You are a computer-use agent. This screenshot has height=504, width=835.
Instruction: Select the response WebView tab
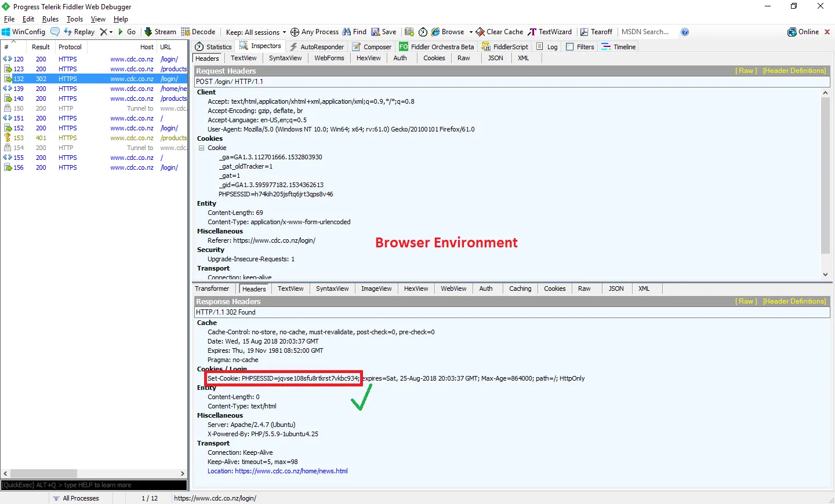click(453, 288)
